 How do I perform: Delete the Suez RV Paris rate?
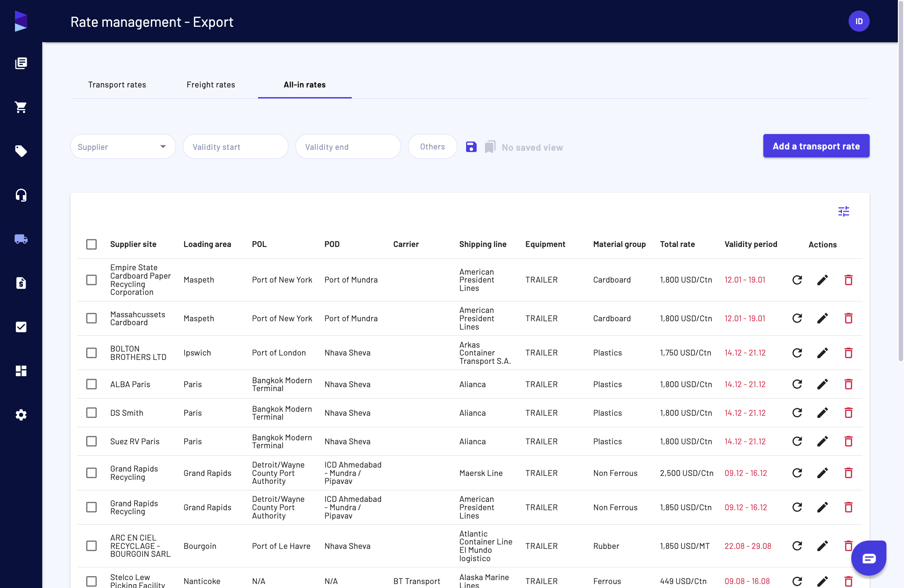[x=849, y=442]
